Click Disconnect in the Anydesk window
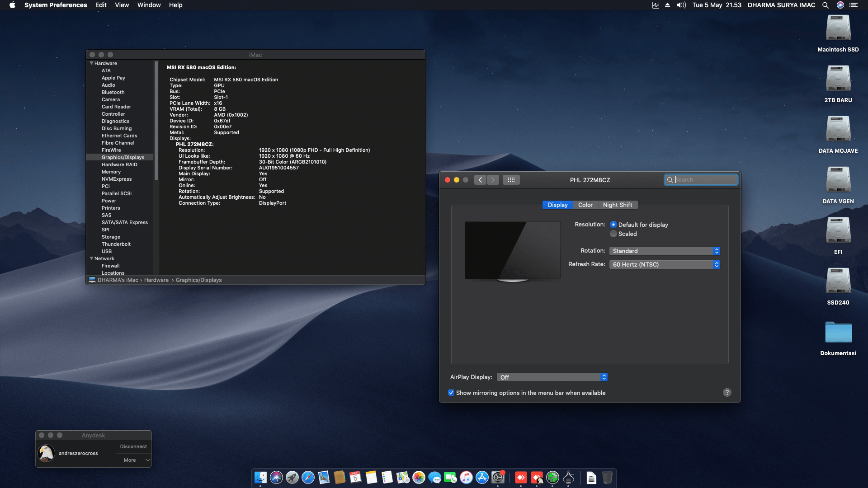Screen dimensions: 868x488 pyautogui.click(x=133, y=446)
